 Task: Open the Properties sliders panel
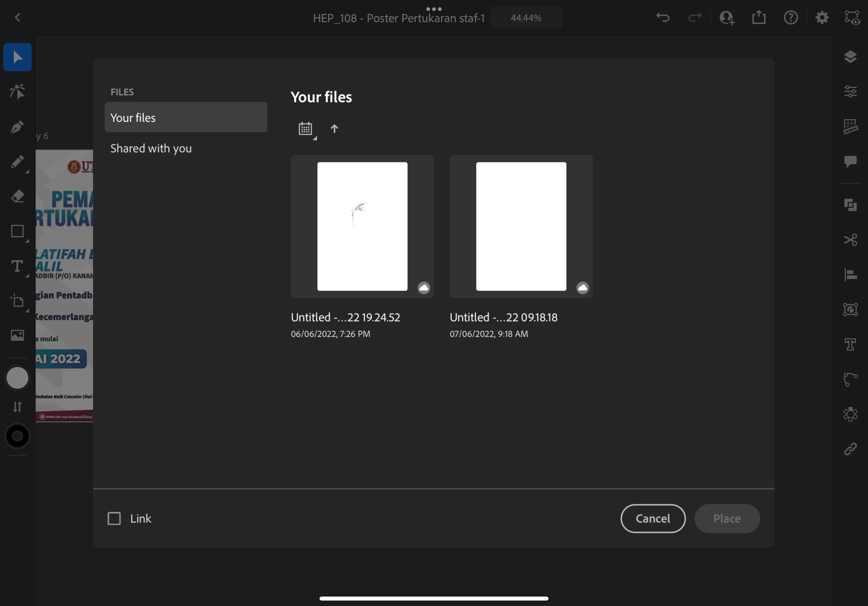click(x=850, y=92)
